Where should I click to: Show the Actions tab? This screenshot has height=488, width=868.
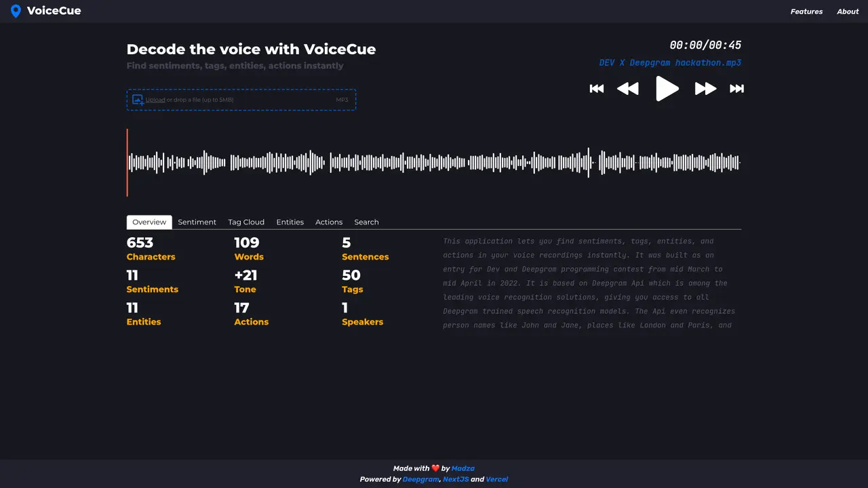[329, 222]
